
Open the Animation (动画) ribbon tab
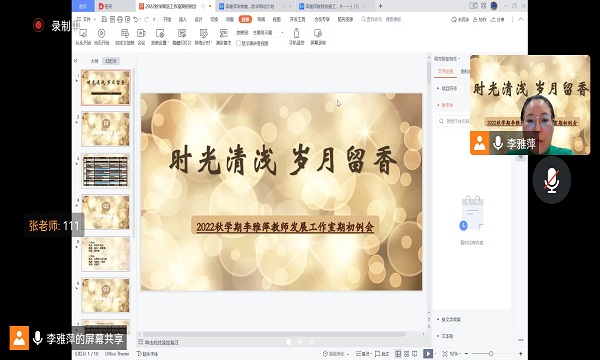coord(230,19)
